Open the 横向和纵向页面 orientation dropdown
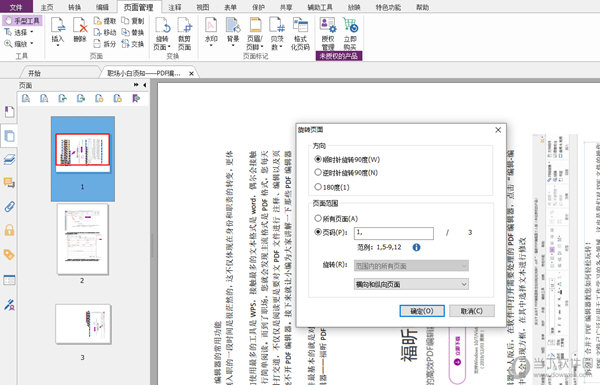The width and height of the screenshot is (600, 385). (x=411, y=284)
